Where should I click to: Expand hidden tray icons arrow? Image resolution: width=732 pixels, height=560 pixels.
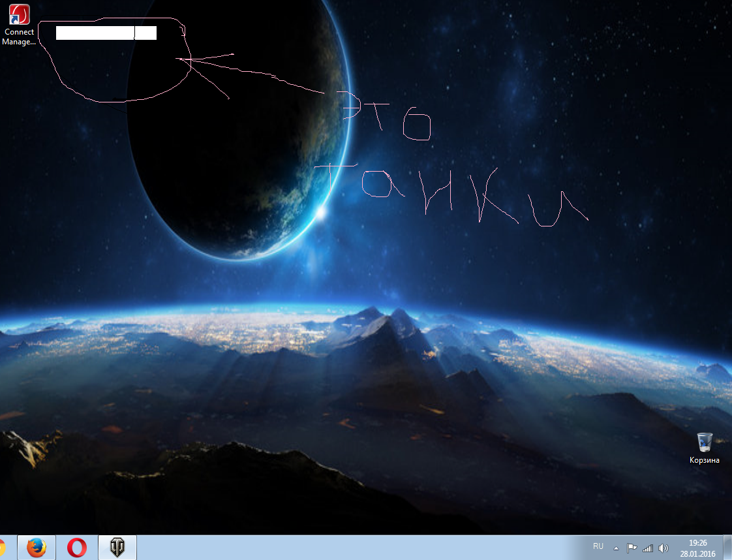point(616,548)
